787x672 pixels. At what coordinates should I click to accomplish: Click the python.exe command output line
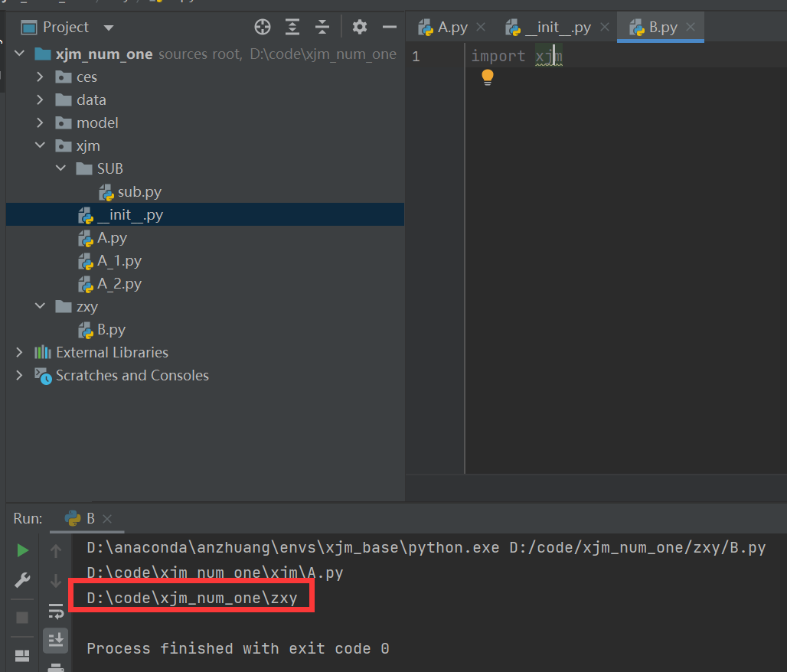click(426, 547)
